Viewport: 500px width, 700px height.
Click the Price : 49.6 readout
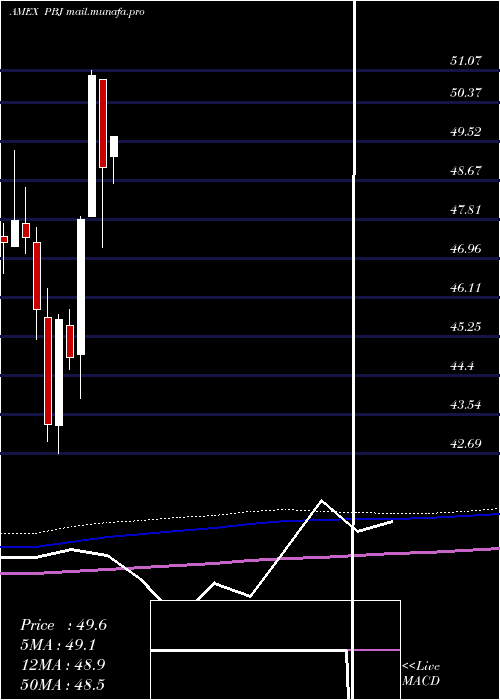(x=63, y=625)
